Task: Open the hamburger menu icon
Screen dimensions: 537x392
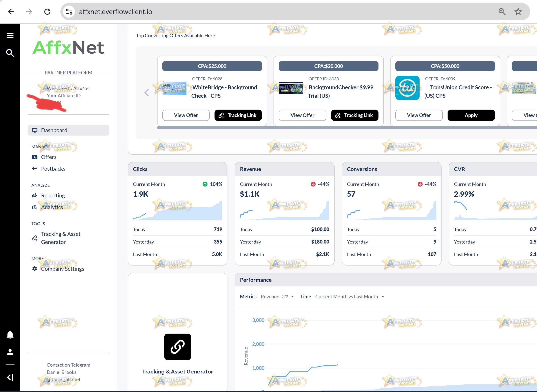Action: (10, 36)
